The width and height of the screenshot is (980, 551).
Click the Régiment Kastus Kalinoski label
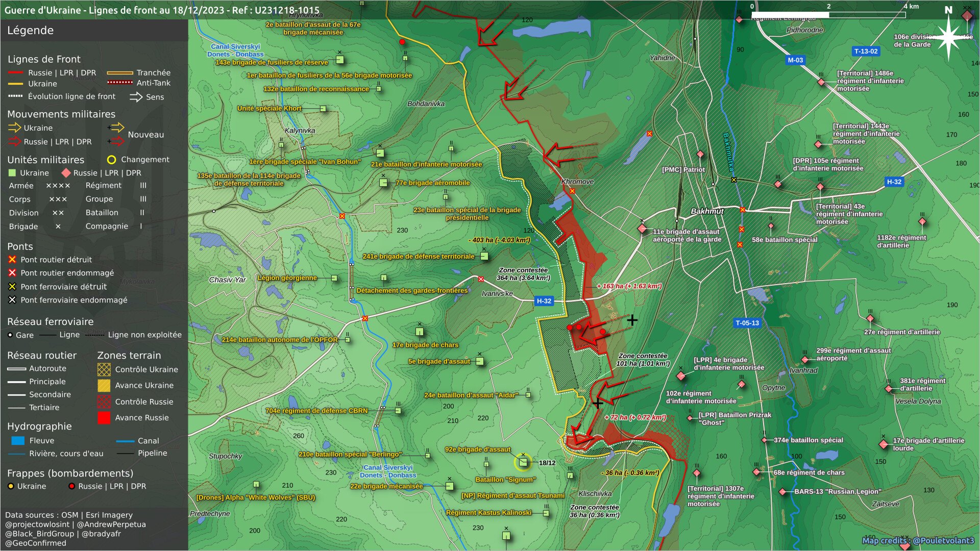[489, 513]
